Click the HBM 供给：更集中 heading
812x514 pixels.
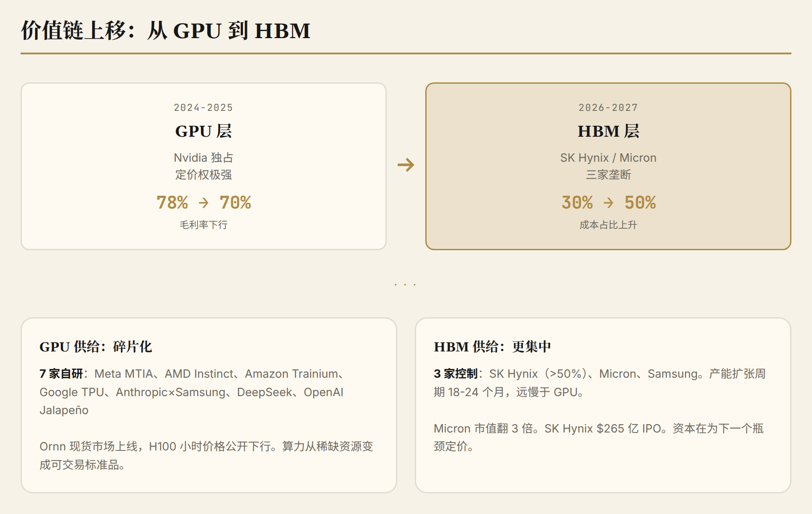click(492, 347)
